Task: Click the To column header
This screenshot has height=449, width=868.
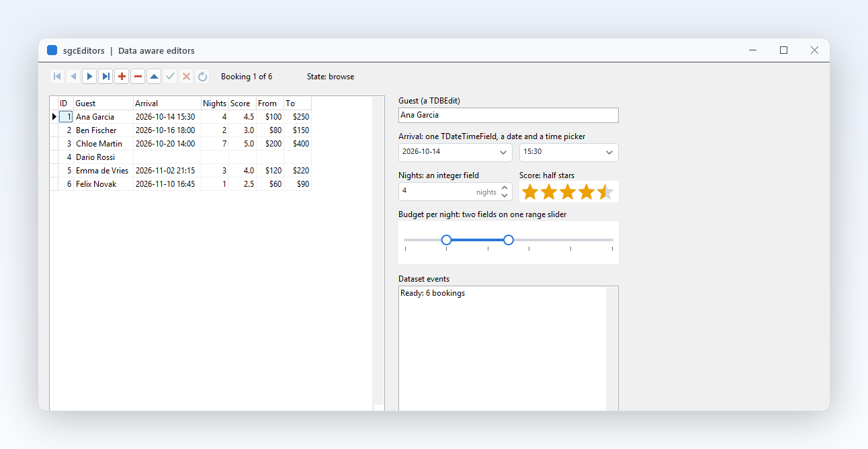Action: pos(298,104)
